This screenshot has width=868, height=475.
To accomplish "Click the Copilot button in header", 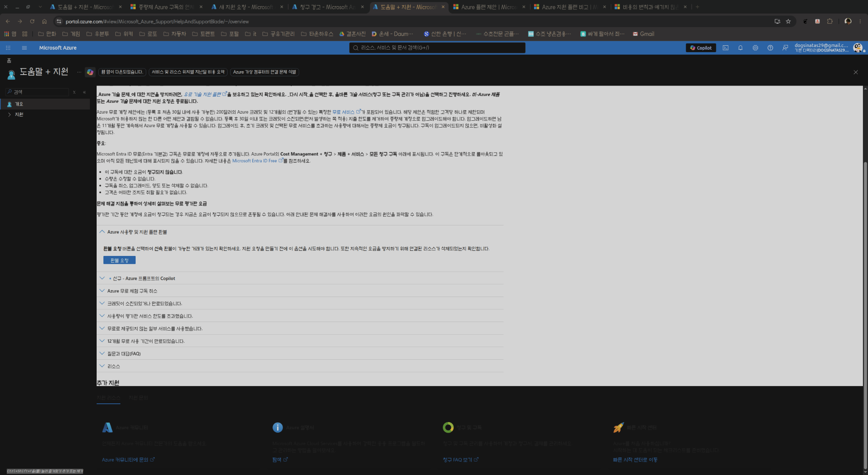I will click(x=701, y=48).
